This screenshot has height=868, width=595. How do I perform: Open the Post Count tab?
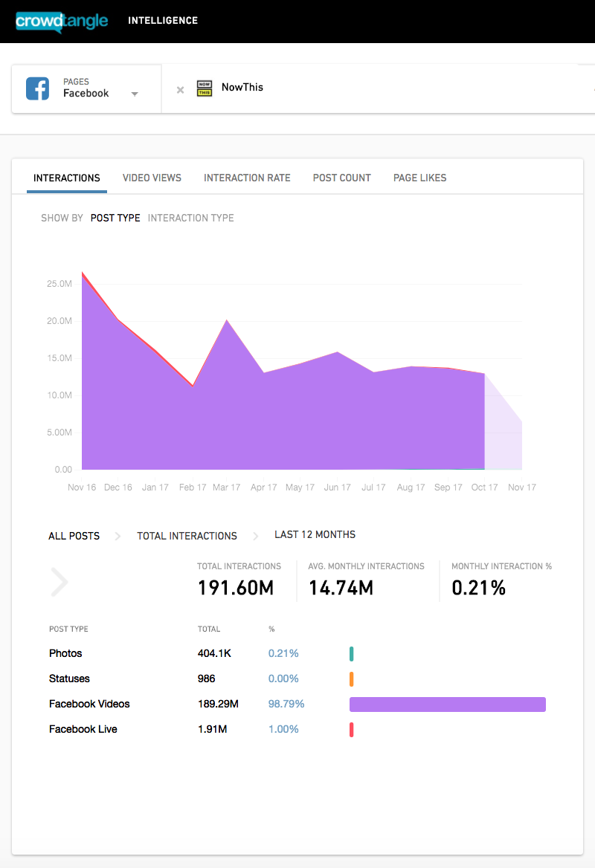tap(341, 178)
